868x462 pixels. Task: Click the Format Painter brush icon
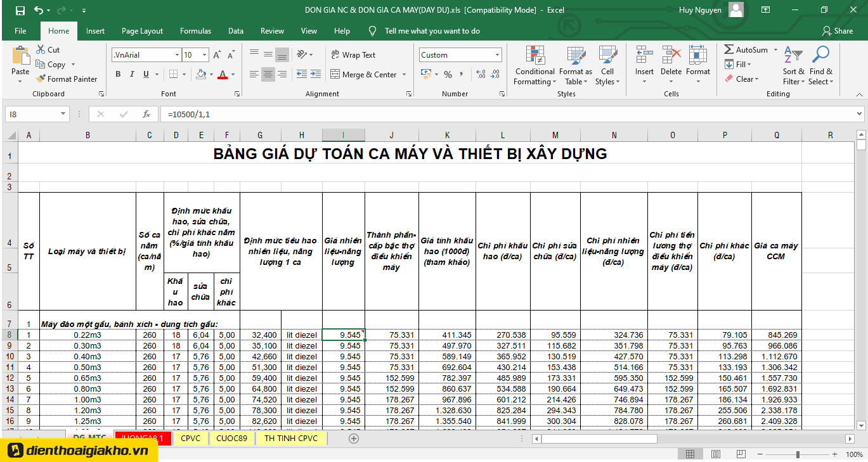42,79
